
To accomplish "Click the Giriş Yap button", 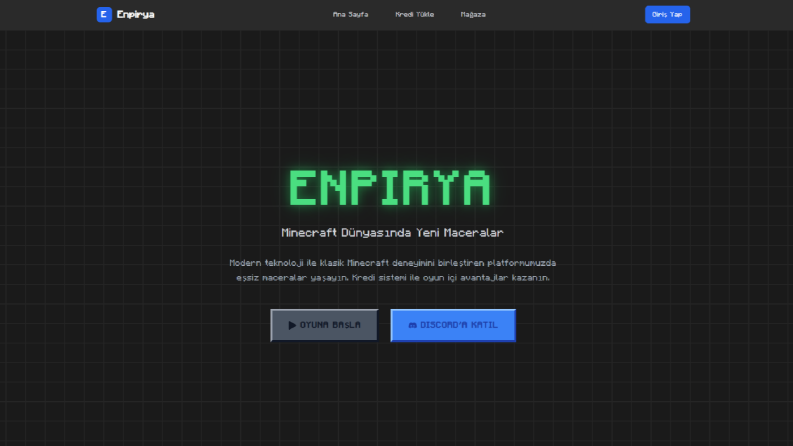I will pyautogui.click(x=667, y=15).
